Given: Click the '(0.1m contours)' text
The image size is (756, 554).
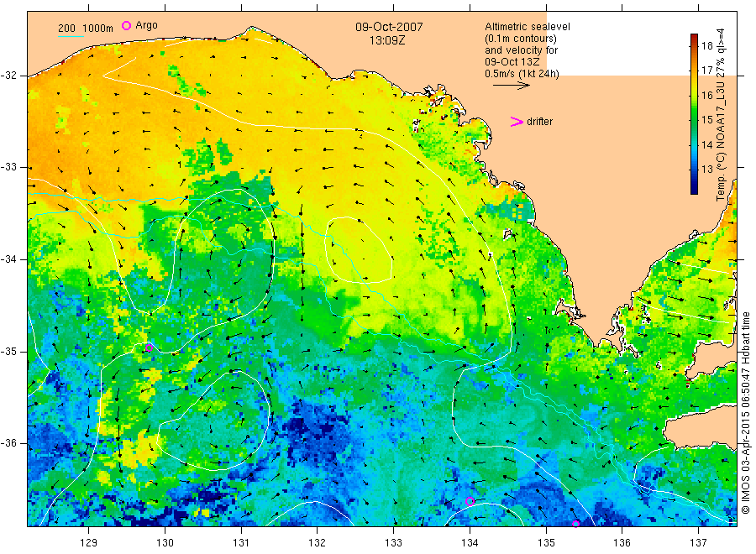Looking at the screenshot, I should click(521, 39).
